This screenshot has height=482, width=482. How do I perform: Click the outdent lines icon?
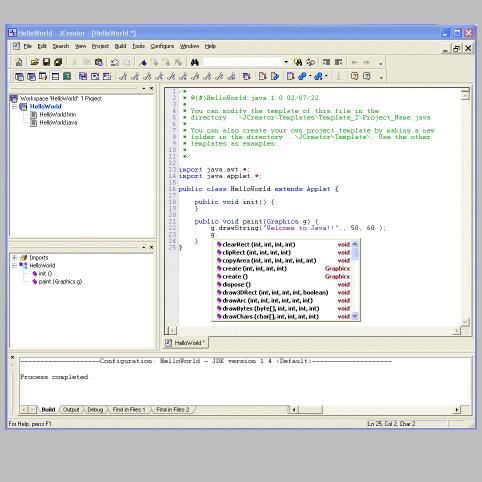click(338, 62)
